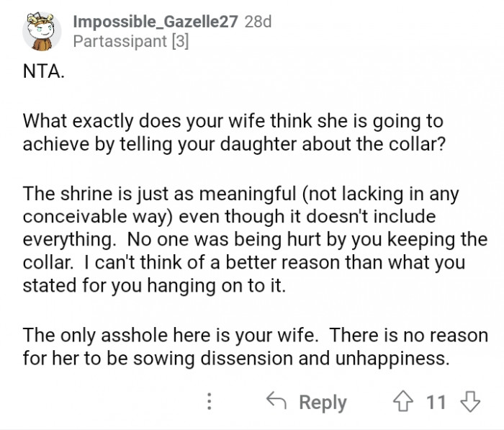Viewport: 504px width, 430px height.
Task: Click the 28d comment timestamp
Action: click(x=258, y=22)
